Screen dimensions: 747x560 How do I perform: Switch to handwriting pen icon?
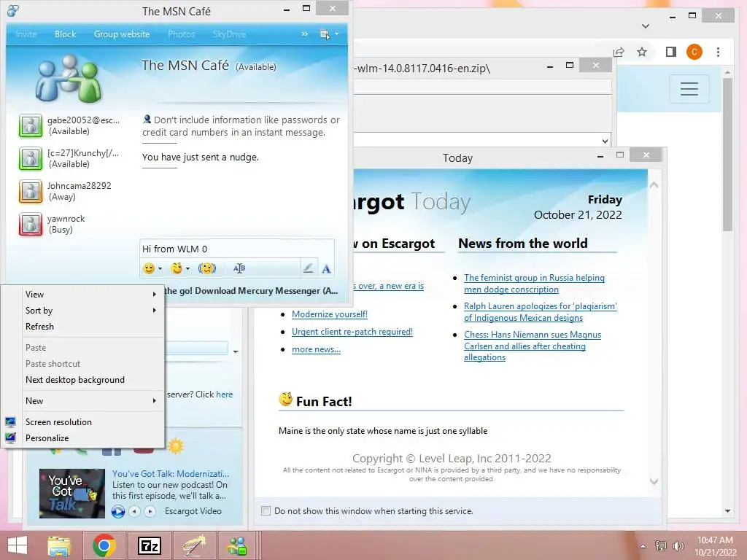309,268
